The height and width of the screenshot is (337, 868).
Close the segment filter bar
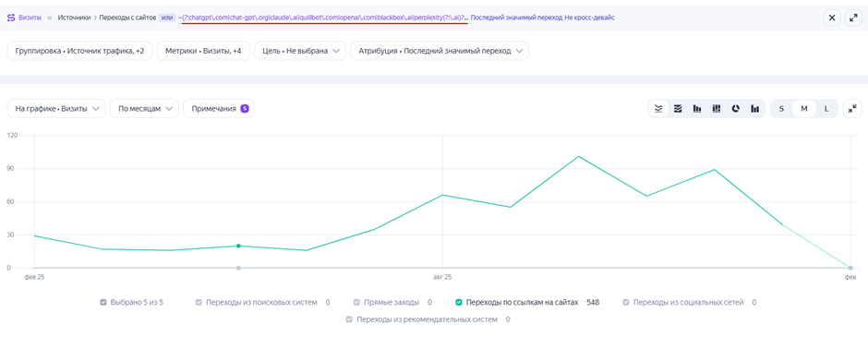[x=831, y=18]
